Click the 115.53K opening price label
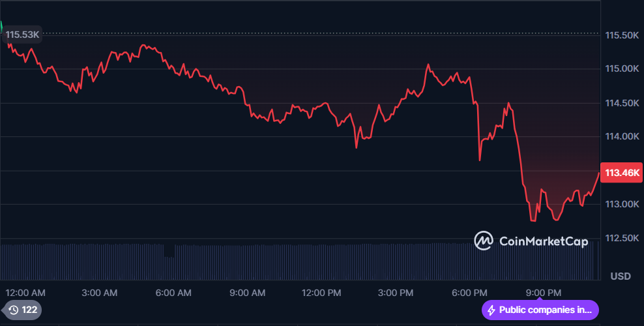644x326 pixels. coord(22,35)
